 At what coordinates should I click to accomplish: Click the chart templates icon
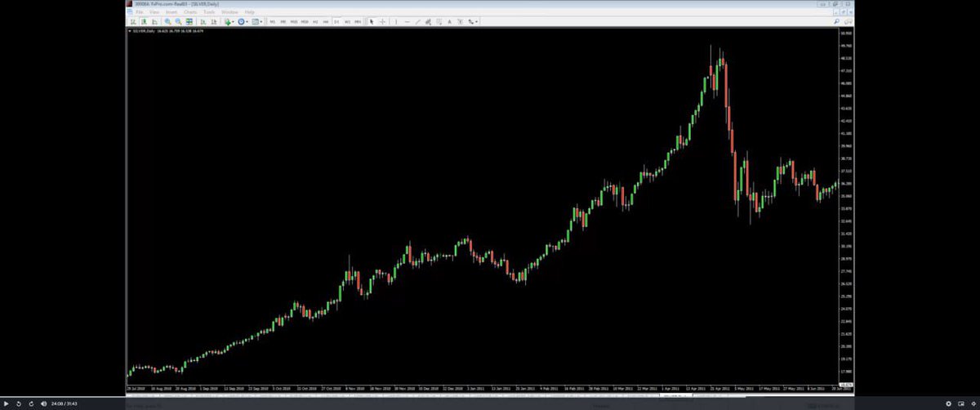point(255,22)
